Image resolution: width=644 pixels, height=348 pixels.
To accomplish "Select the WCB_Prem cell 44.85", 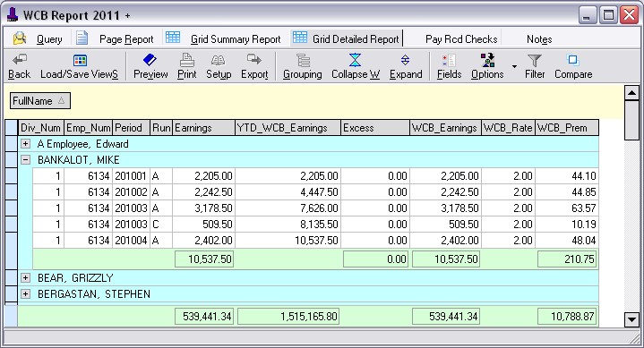I will pyautogui.click(x=567, y=192).
